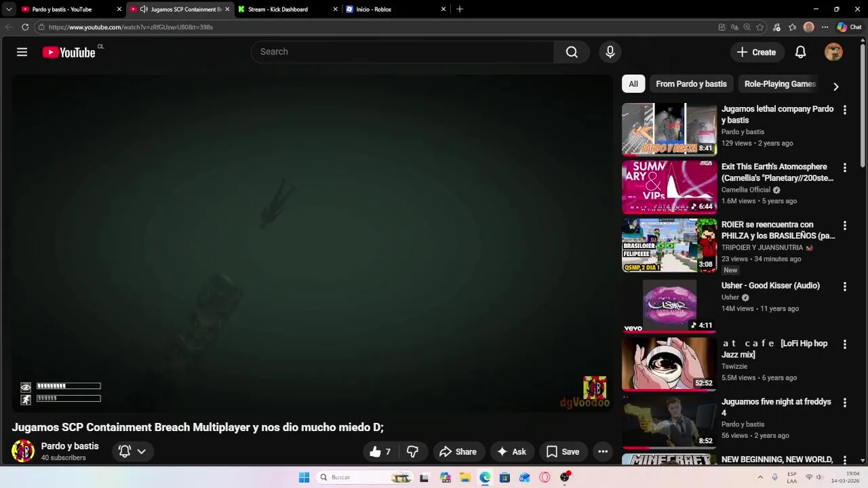Open more actions ellipsis under video
The image size is (868, 488).
point(603,451)
